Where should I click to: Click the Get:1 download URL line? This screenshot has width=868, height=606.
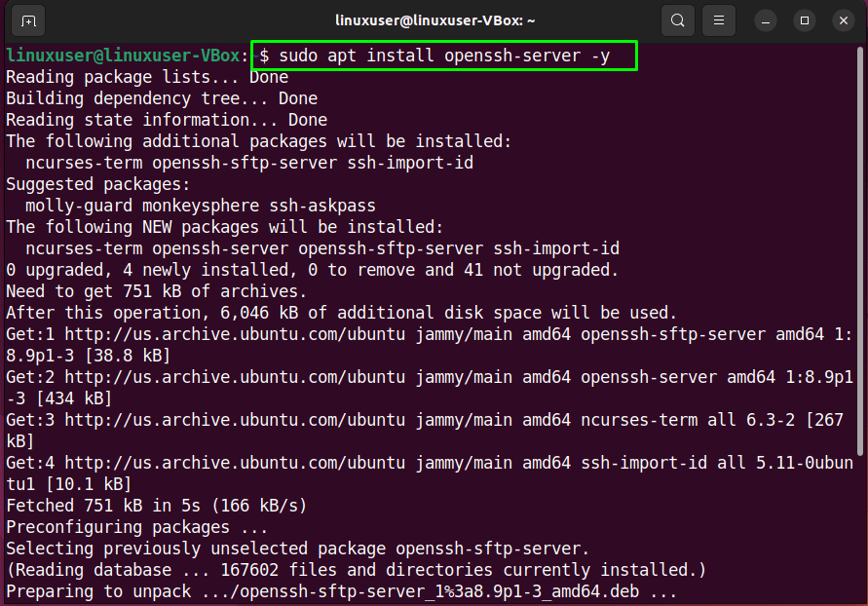pyautogui.click(x=429, y=334)
